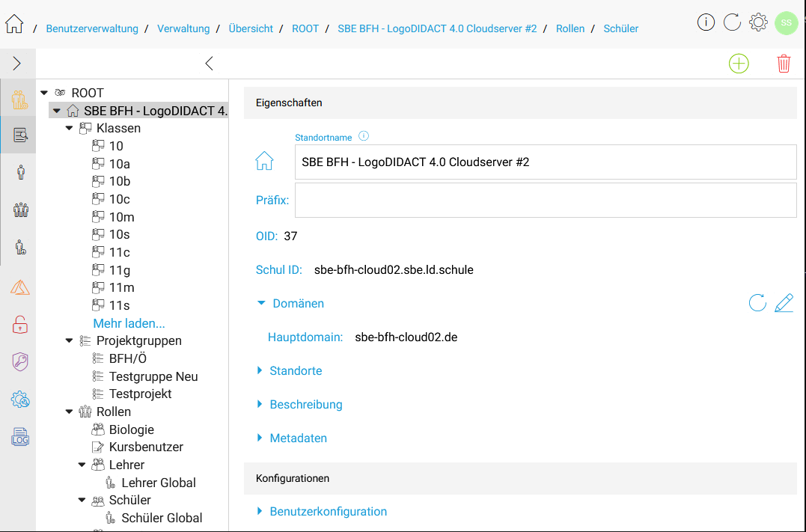Open person with plus sidebar icon

point(20,247)
